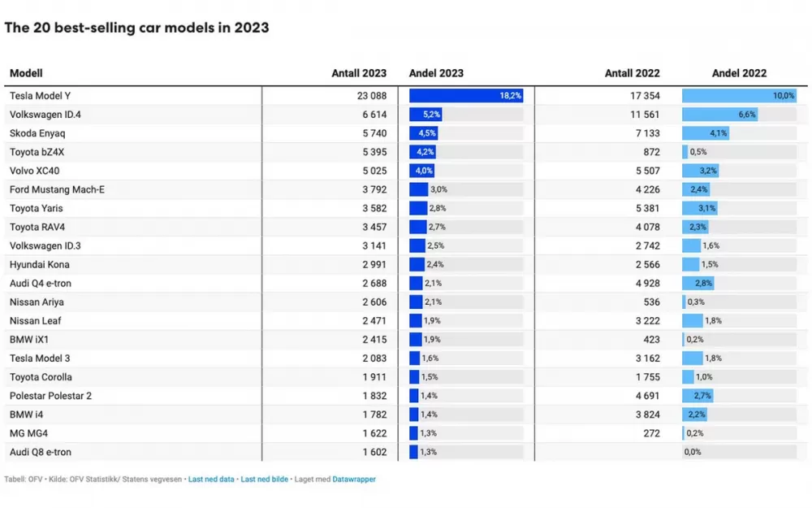Click the 2022 sales value 536
812x508 pixels.
(651, 302)
